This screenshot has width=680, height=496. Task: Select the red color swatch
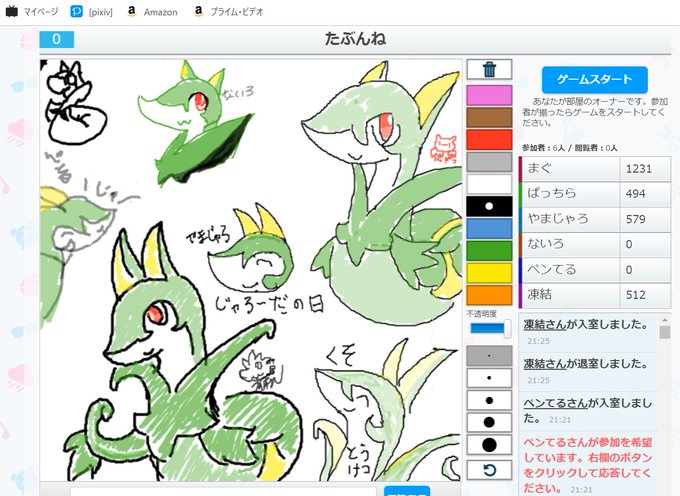point(489,140)
